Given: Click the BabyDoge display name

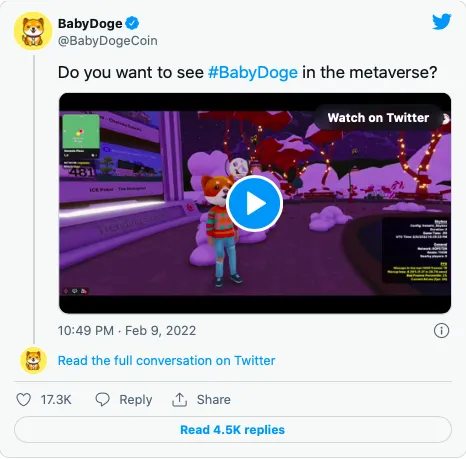Looking at the screenshot, I should [x=90, y=24].
